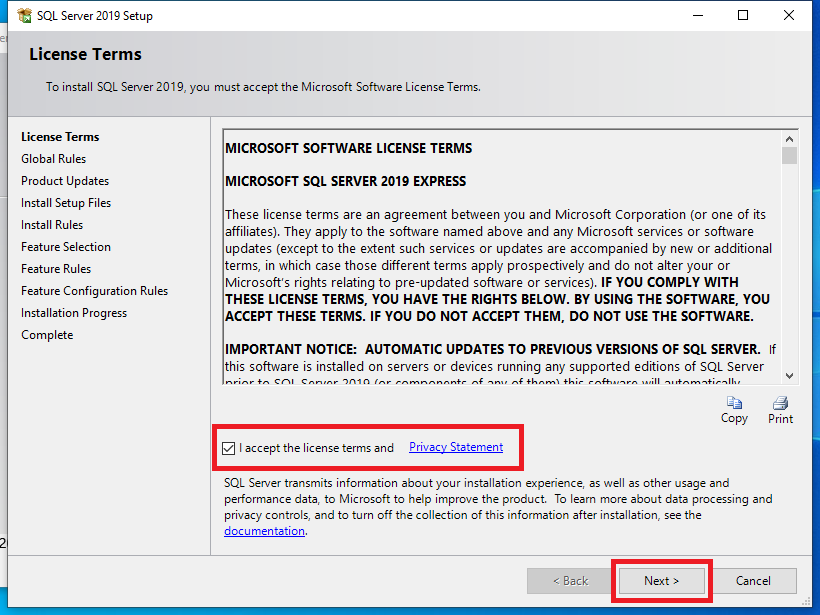Maximize the SQL Server Setup window

(x=743, y=16)
